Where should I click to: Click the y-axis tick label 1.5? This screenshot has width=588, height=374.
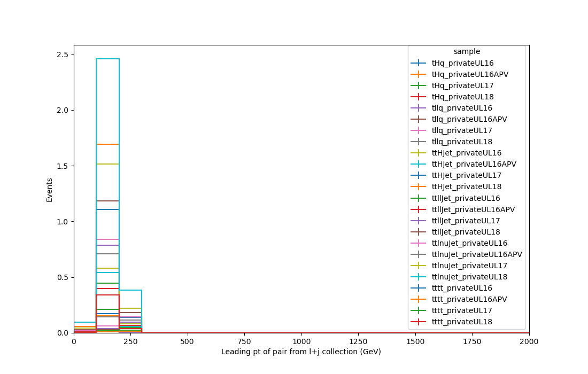pyautogui.click(x=63, y=166)
